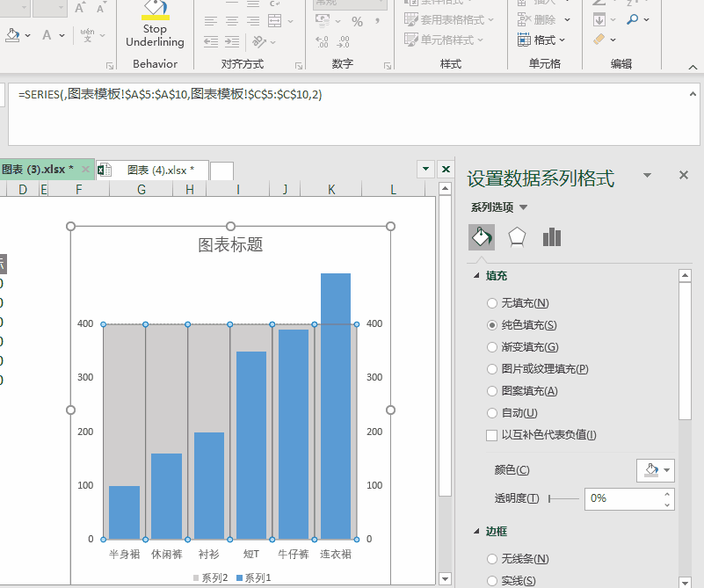Collapse the 填充 section
This screenshot has width=704, height=588.
click(x=477, y=276)
